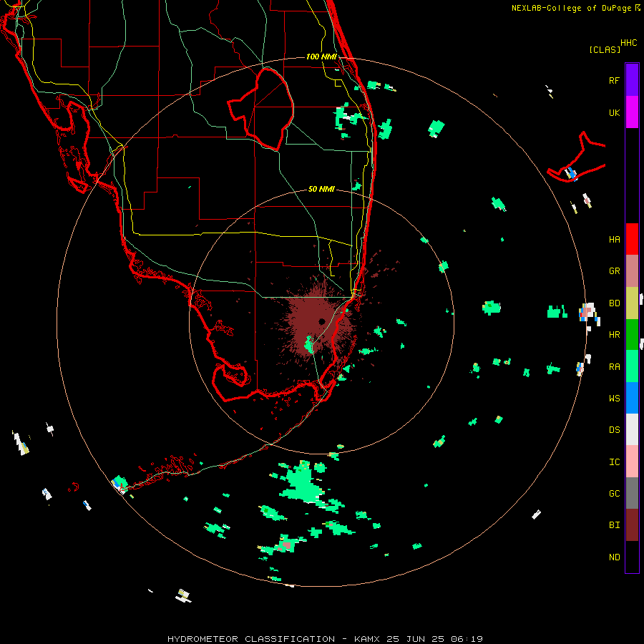Click the dark green HR swatch
644x644 pixels.
pyautogui.click(x=632, y=335)
